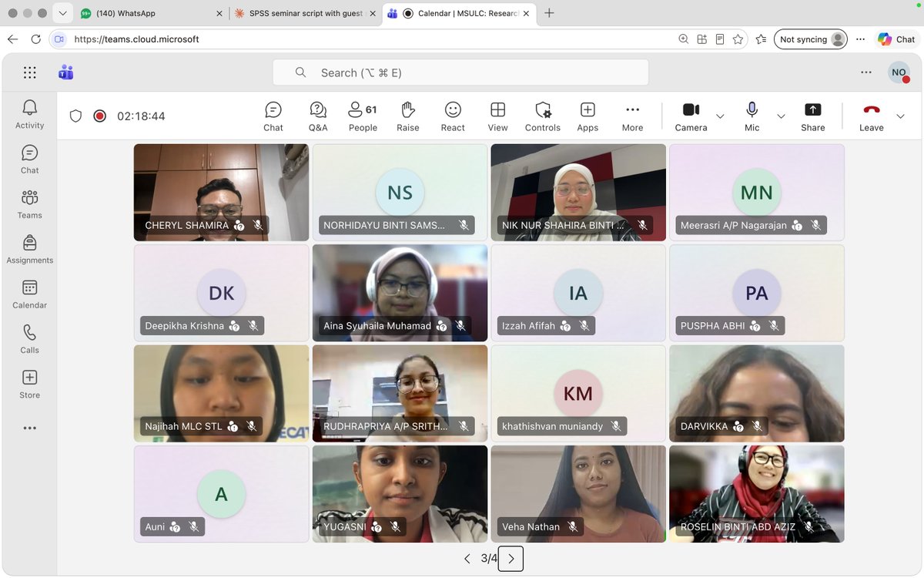Open sidebar more apps ellipsis

click(29, 428)
